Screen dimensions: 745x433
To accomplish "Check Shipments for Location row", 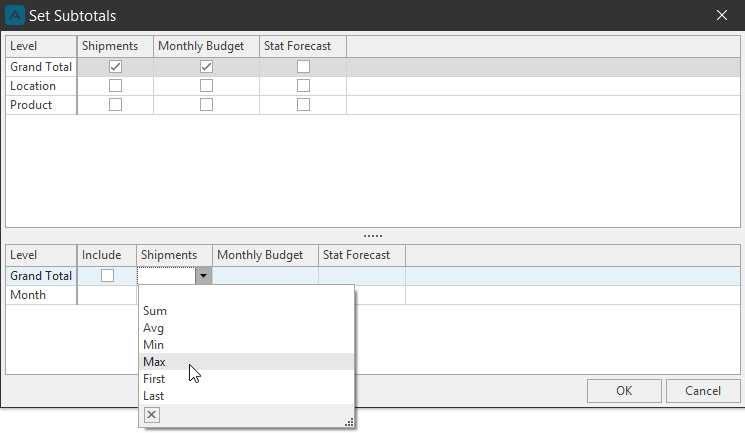I will (115, 86).
